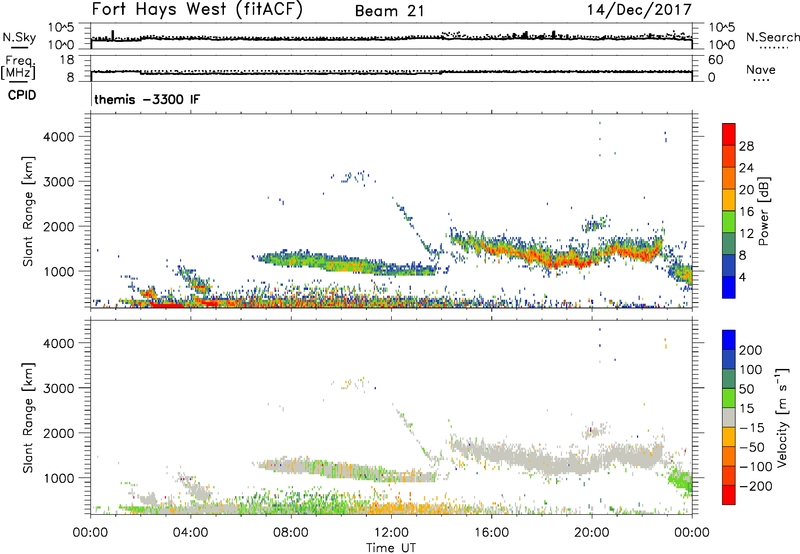800x554 pixels.
Task: Pick the blue top segment of velocity colorbar
Action: pos(729,340)
